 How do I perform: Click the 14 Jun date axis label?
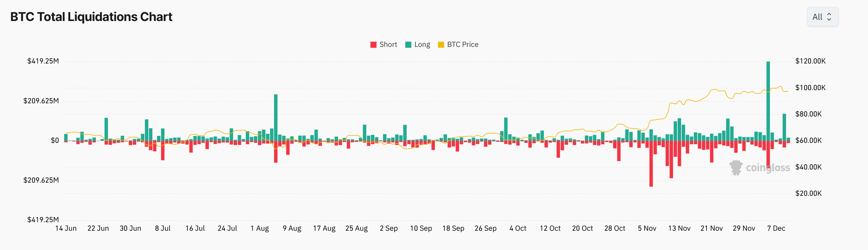tap(66, 229)
